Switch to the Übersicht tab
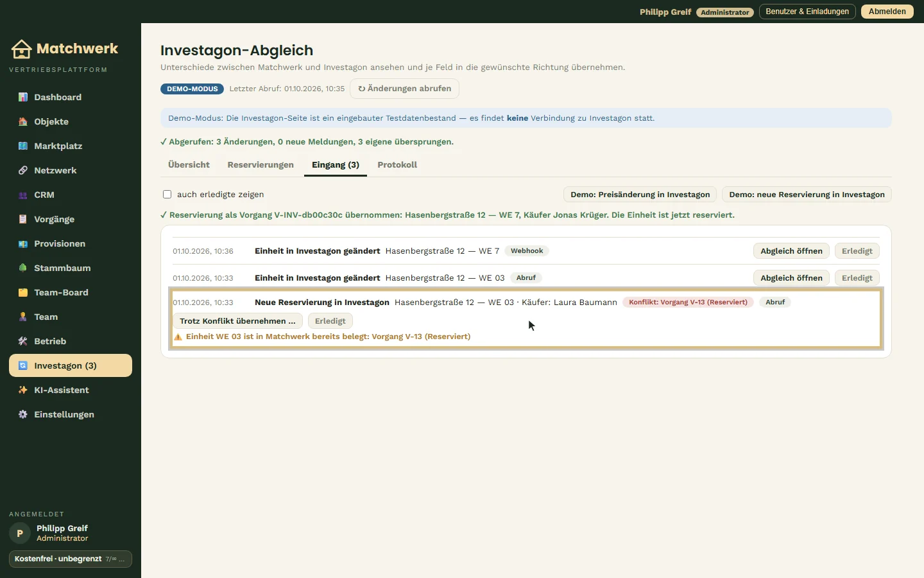This screenshot has width=924, height=578. [189, 165]
